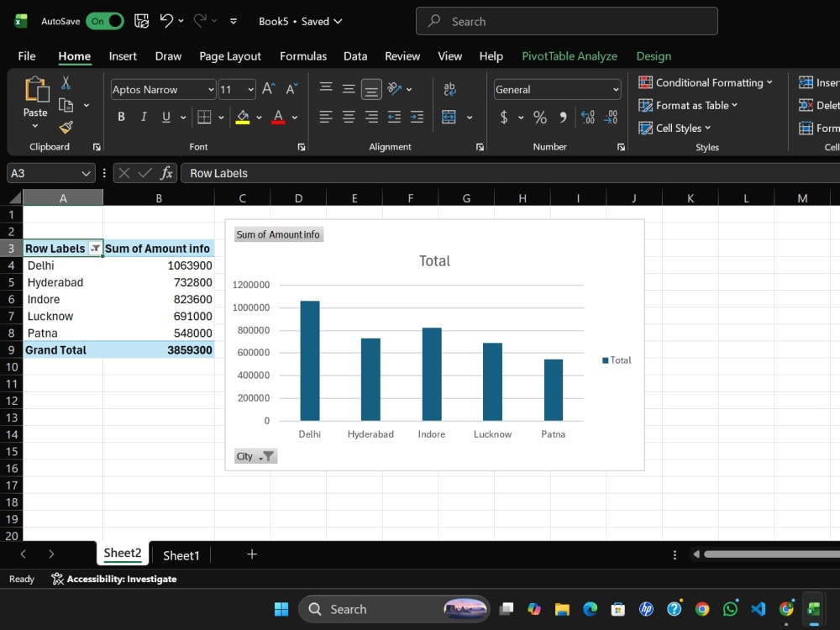The image size is (840, 630).
Task: Open the Row Labels filter dropdown
Action: (96, 248)
